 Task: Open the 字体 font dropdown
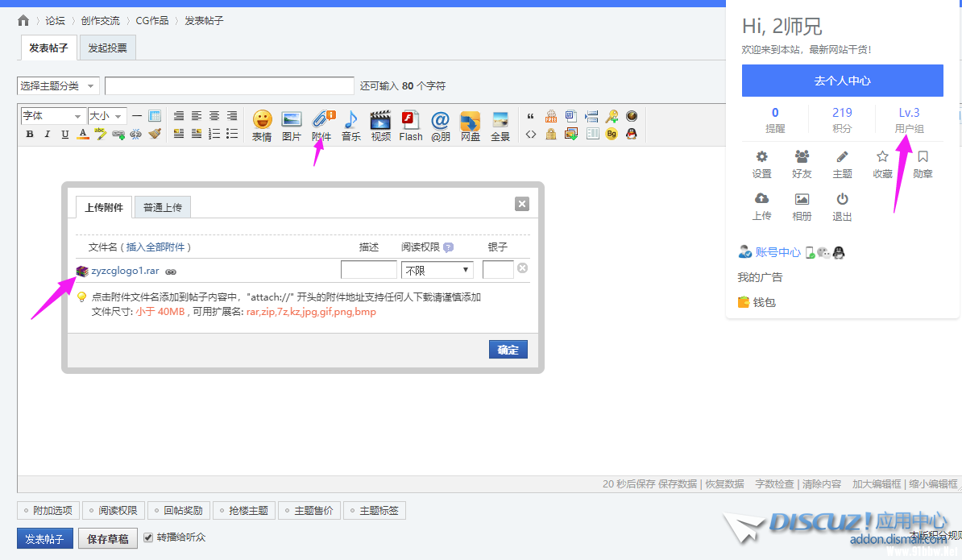(x=52, y=116)
